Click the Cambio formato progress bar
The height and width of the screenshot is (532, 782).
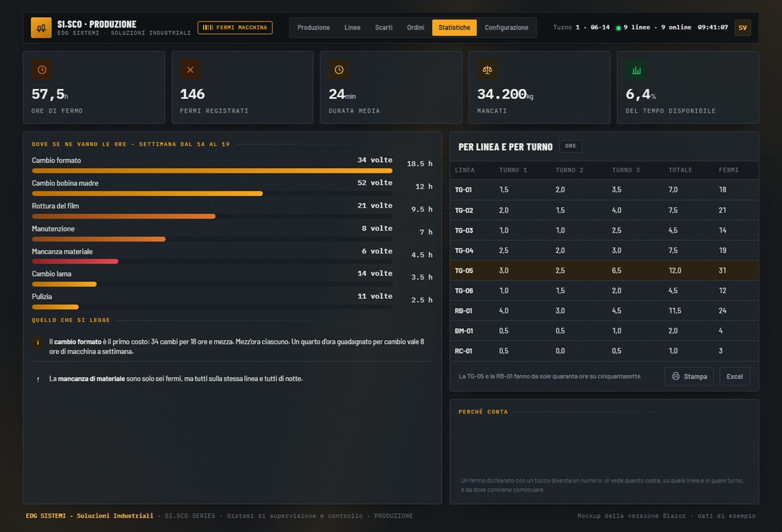(212, 171)
